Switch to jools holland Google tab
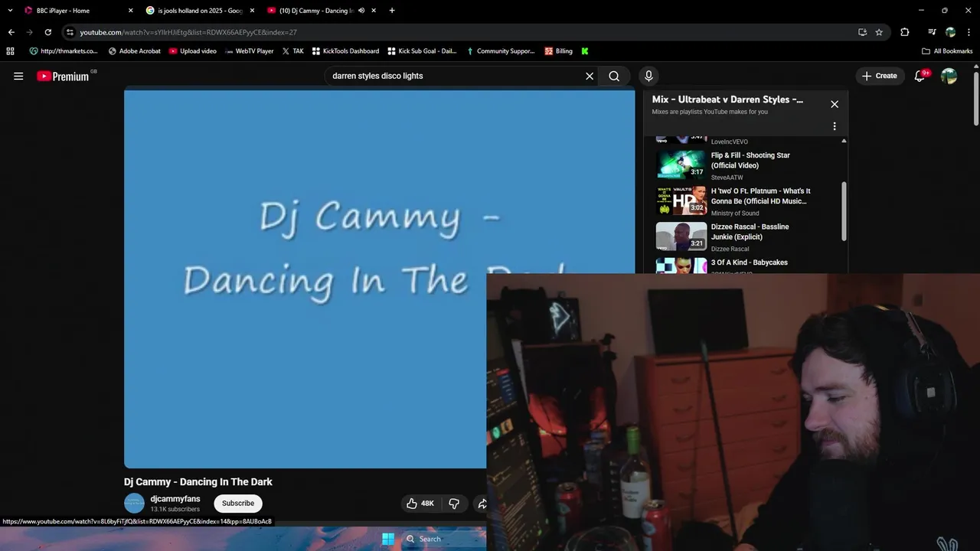 [199, 11]
